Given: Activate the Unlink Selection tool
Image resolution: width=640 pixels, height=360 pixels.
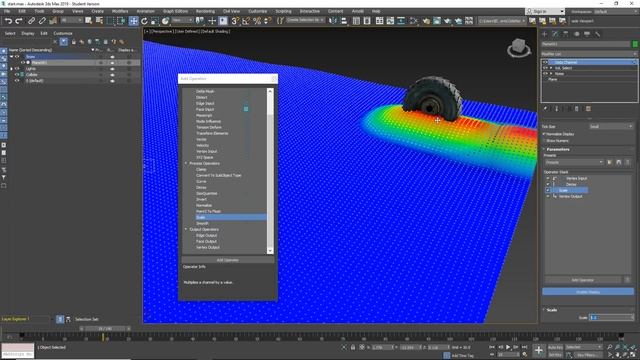Looking at the screenshot, I should 42,21.
